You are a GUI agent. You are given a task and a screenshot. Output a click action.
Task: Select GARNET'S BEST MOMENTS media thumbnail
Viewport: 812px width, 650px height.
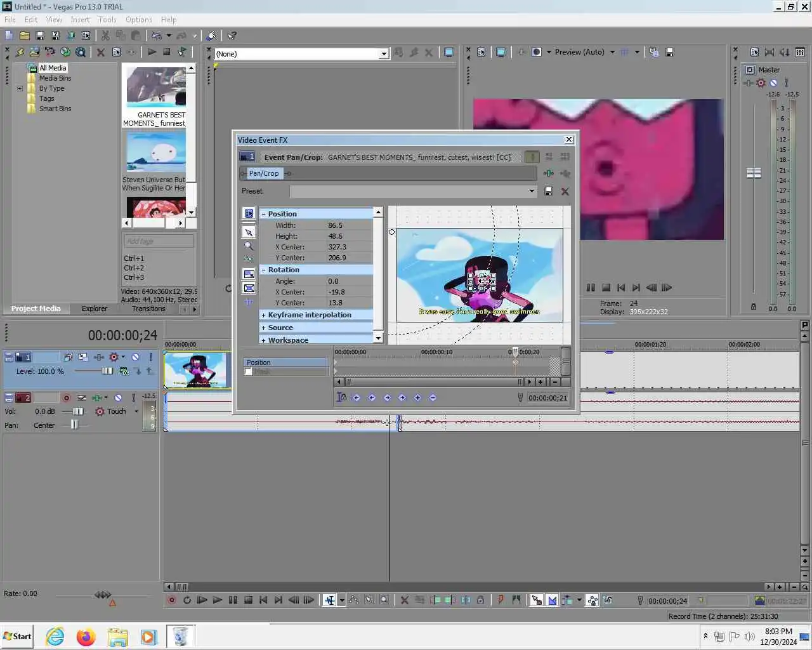point(156,87)
